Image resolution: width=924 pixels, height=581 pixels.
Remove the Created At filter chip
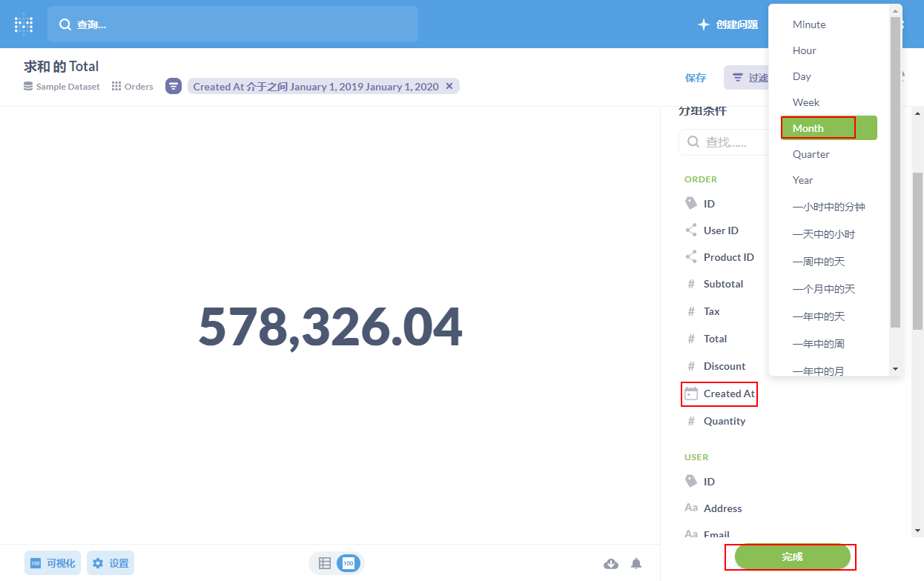pos(449,87)
